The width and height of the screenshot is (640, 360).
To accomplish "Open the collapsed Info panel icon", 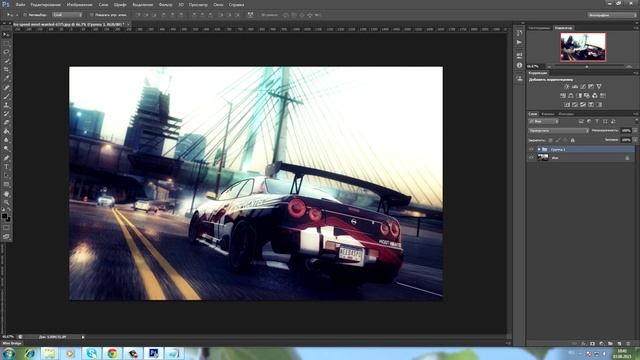I will (519, 65).
